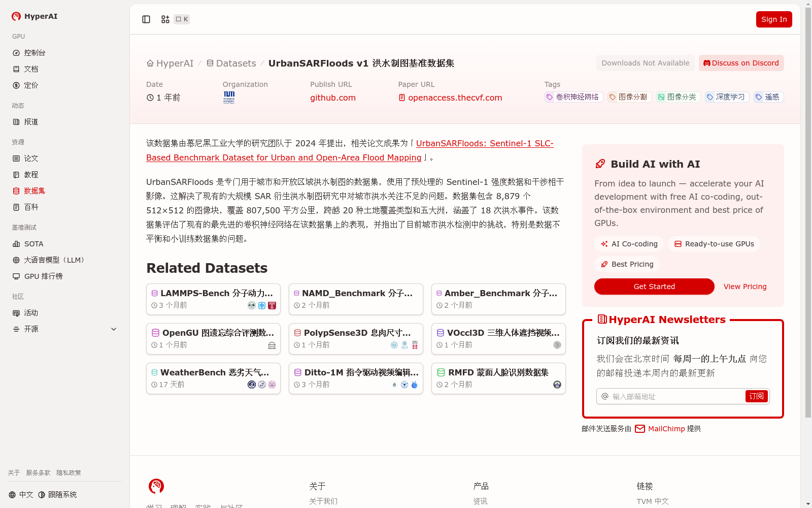Click the HyperAI logo in the sidebar

(35, 16)
